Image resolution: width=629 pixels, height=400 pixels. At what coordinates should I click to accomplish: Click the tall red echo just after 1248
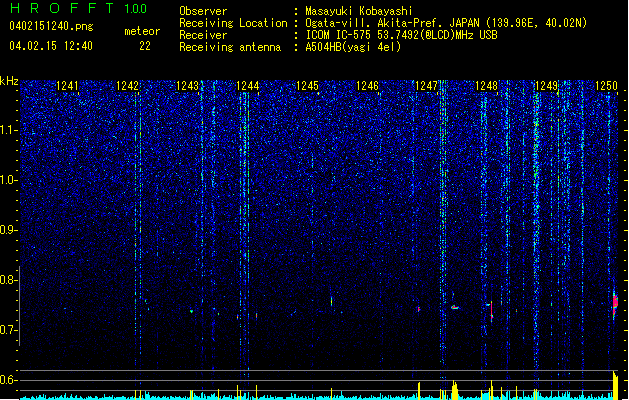pyautogui.click(x=492, y=311)
